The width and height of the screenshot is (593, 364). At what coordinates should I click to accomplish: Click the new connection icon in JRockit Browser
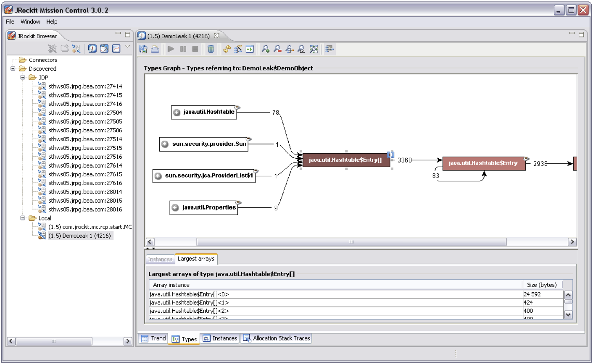53,49
